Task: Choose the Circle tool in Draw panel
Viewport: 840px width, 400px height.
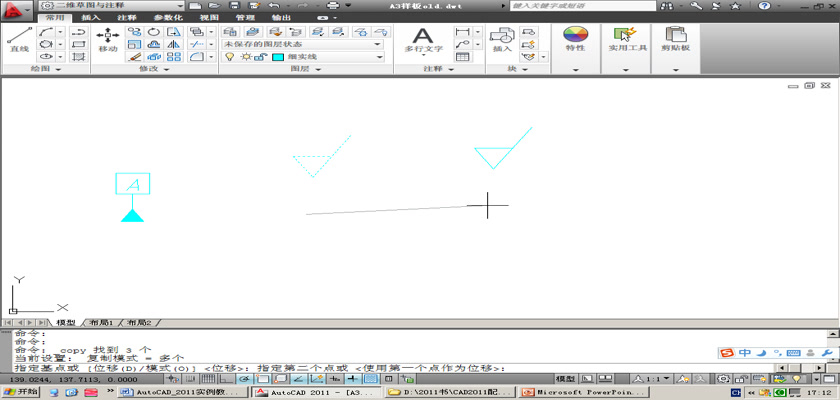Action: click(46, 44)
